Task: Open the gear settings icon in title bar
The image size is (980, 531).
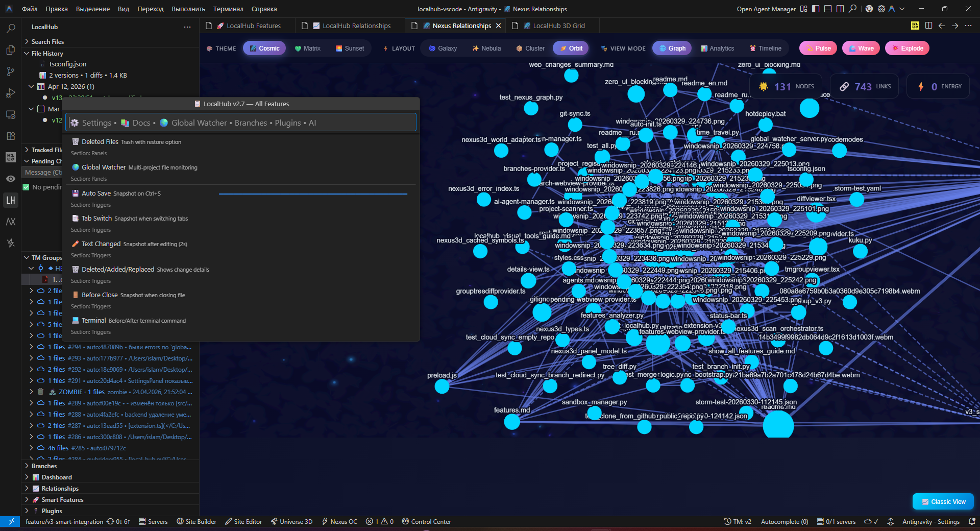Action: (881, 9)
